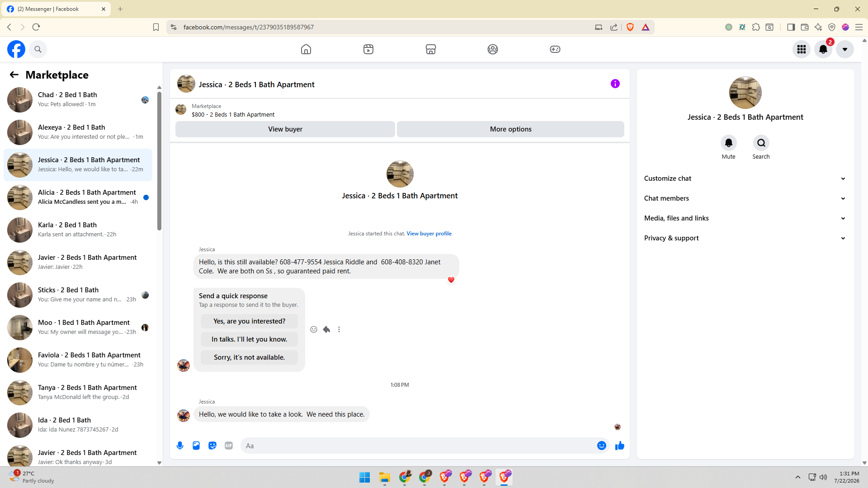868x488 pixels.
Task: Click the message text input field
Action: coord(418,446)
